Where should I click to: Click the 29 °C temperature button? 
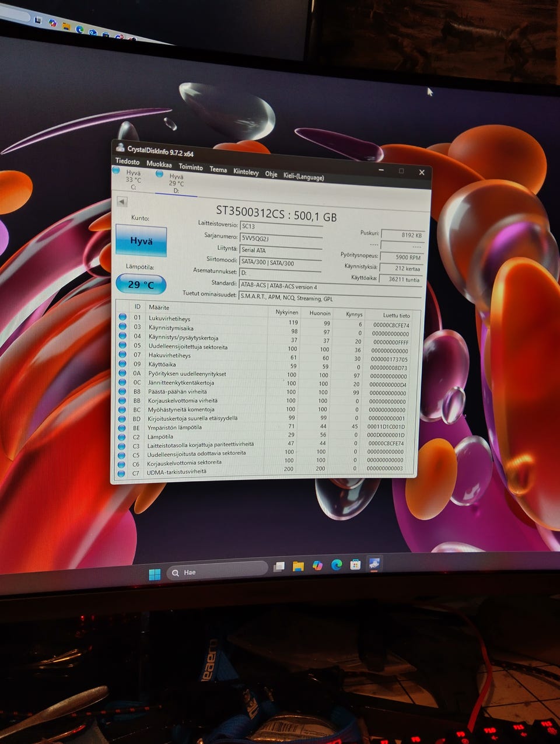point(141,284)
